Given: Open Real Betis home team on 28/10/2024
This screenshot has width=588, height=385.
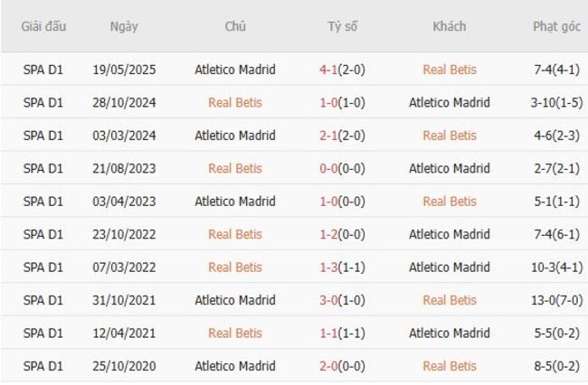Looking at the screenshot, I should tap(235, 102).
